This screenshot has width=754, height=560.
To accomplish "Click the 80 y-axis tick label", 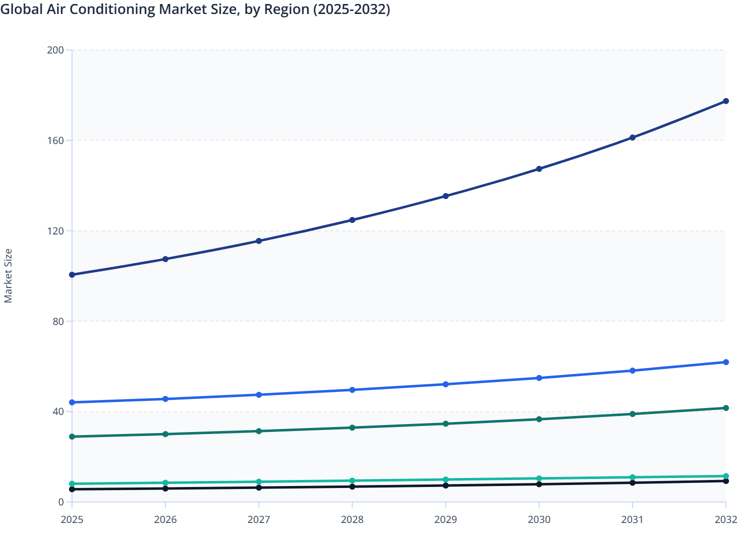I will pos(57,321).
